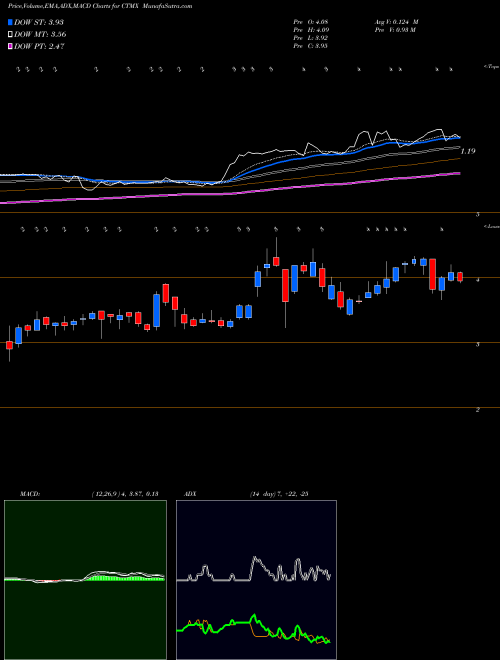Click the 'Avg V: 0.124 M' volume text
This screenshot has height=660, width=500.
click(x=396, y=22)
